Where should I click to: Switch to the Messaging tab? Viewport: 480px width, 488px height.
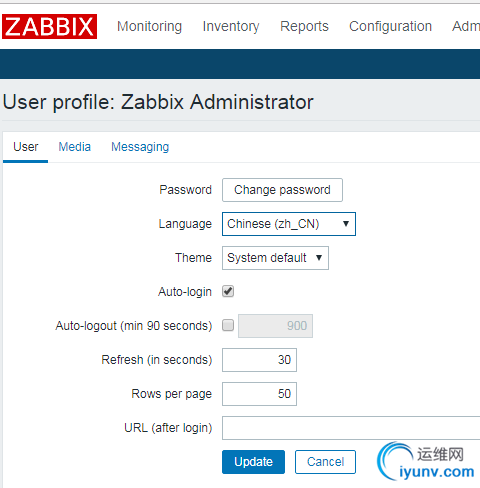click(x=140, y=147)
